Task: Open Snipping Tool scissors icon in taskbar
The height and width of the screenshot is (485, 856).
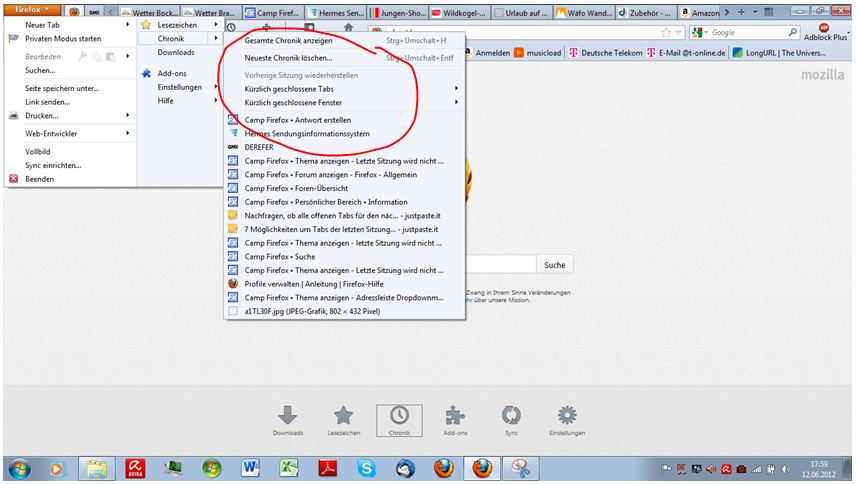Action: (521, 469)
